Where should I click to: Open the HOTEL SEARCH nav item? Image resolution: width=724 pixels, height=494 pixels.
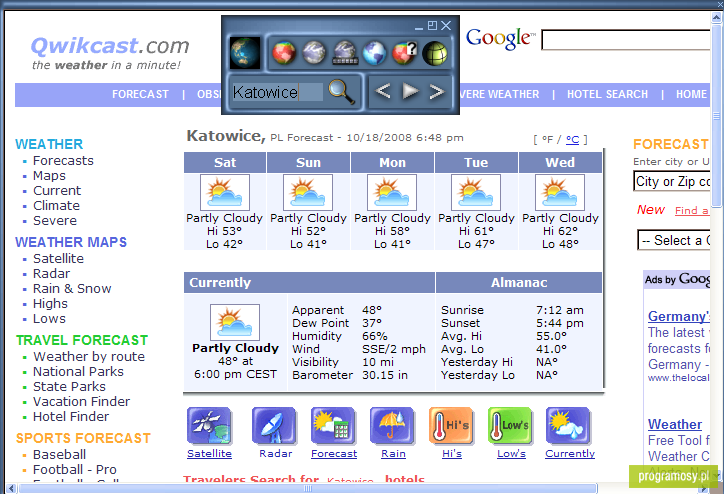(607, 95)
